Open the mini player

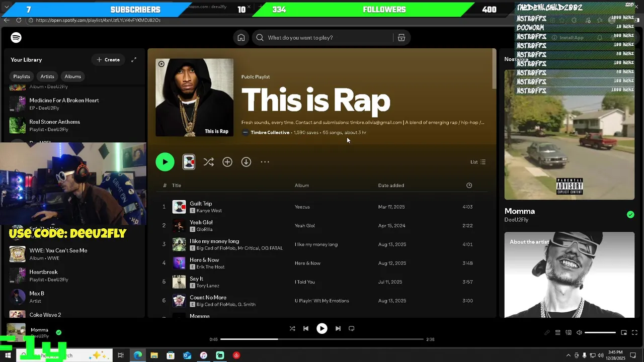624,332
